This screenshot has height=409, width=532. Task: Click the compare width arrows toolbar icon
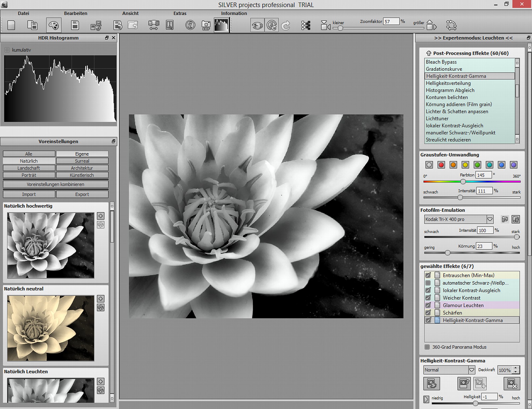(153, 26)
